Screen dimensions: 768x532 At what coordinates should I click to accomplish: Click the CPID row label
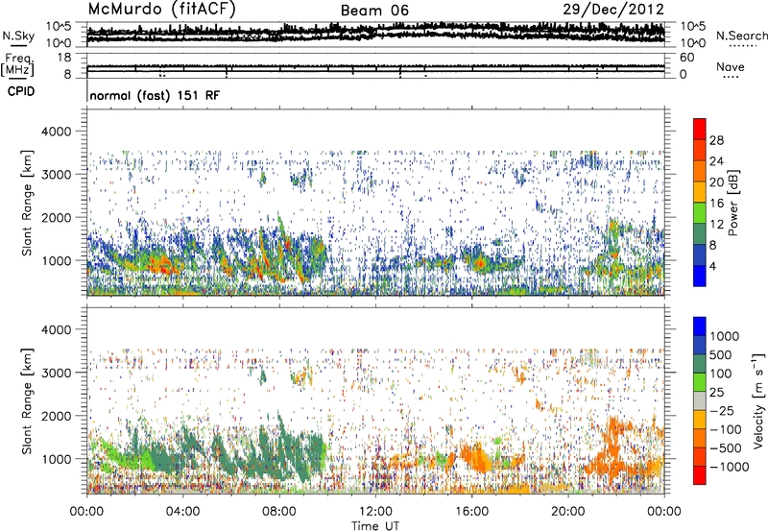[x=21, y=91]
